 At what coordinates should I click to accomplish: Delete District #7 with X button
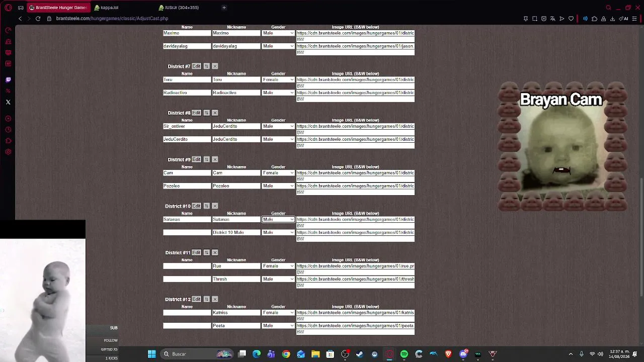click(215, 66)
